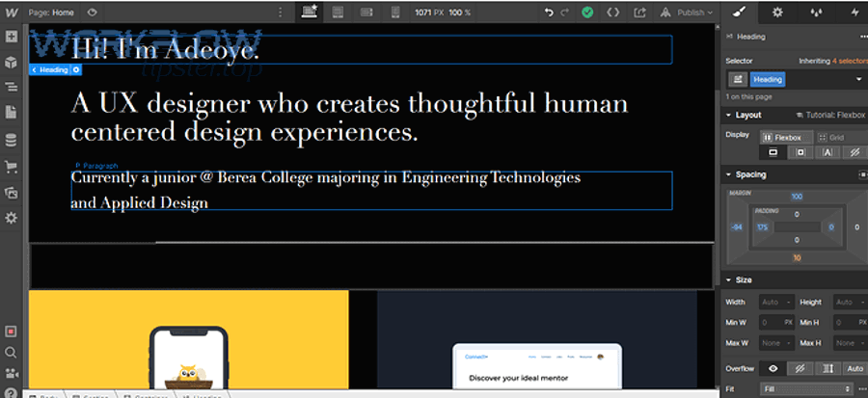Screen dimensions: 868x398
Task: Set display to none
Action: (854, 152)
